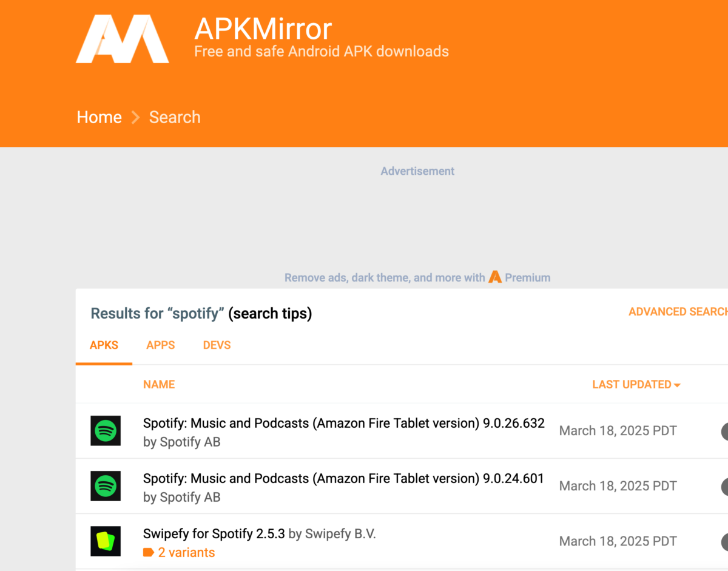Click the date in Spotify 9.0.24.601 row

click(x=618, y=486)
